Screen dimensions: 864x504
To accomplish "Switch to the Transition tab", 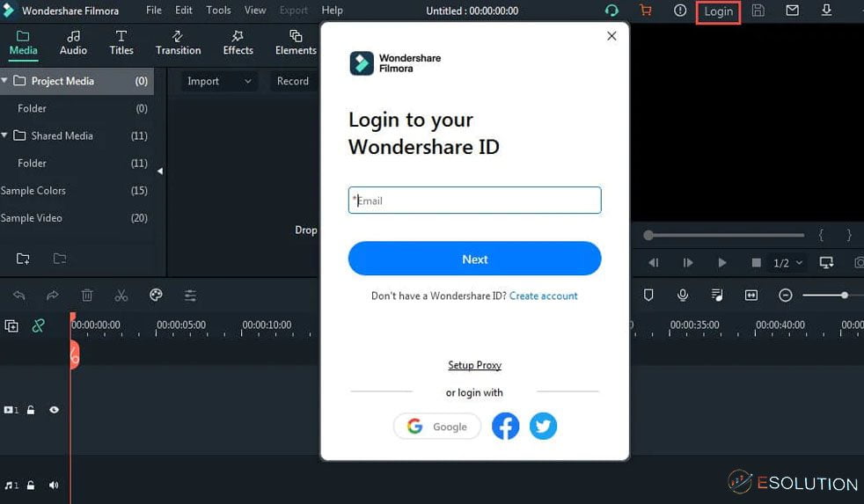I will tap(178, 42).
